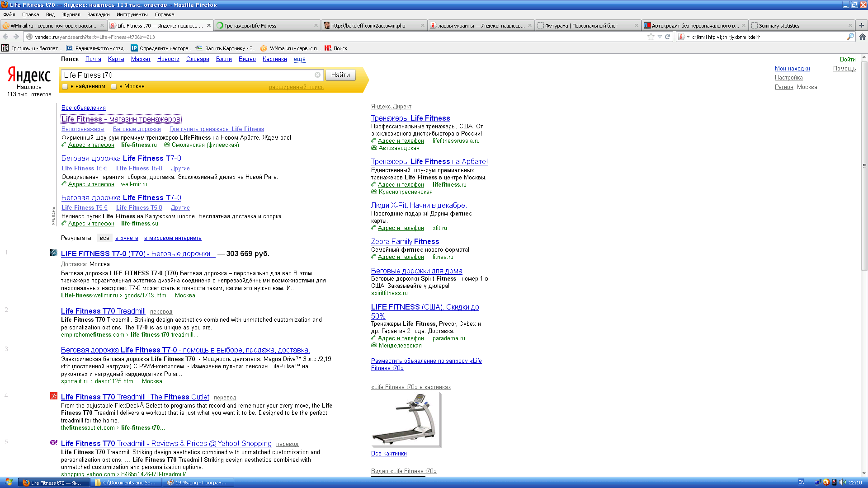Open the Инструменты menu

(x=132, y=14)
